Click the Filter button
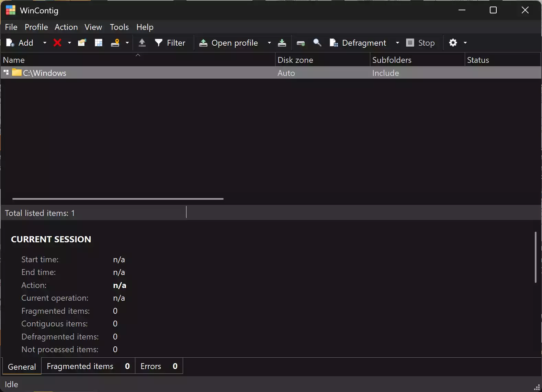 point(170,43)
